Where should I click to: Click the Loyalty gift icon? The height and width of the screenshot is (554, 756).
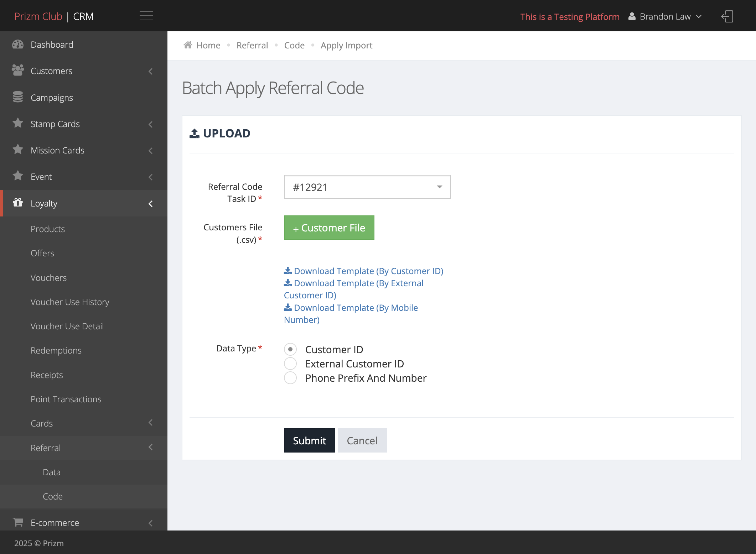click(x=17, y=203)
